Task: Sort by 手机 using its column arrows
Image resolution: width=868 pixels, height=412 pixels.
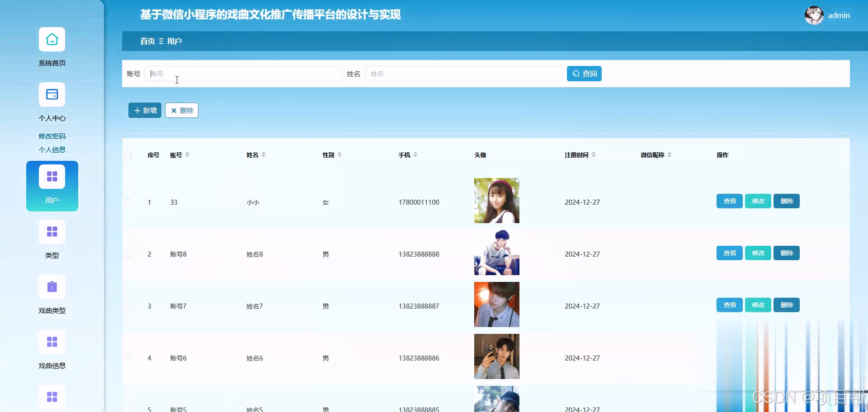Action: 416,154
